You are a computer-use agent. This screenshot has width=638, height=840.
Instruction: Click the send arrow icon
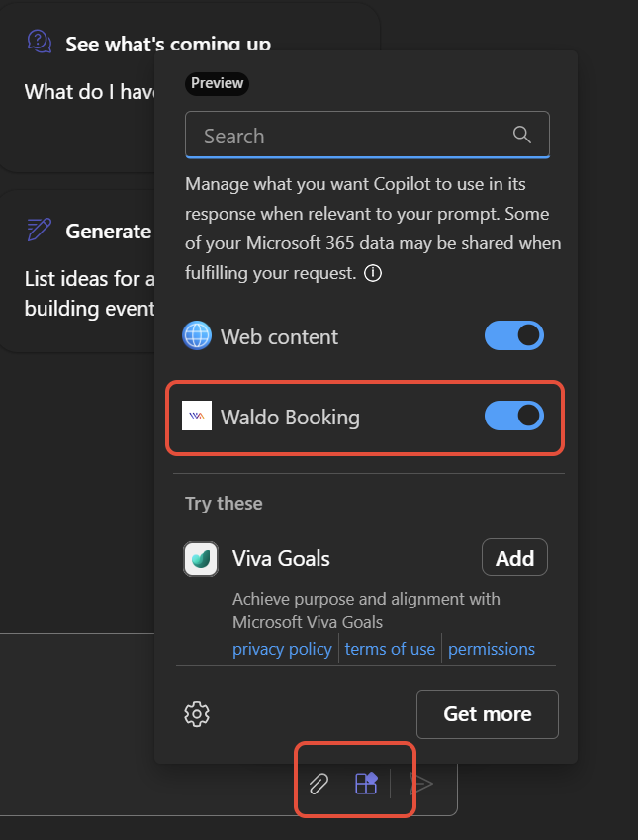421,784
